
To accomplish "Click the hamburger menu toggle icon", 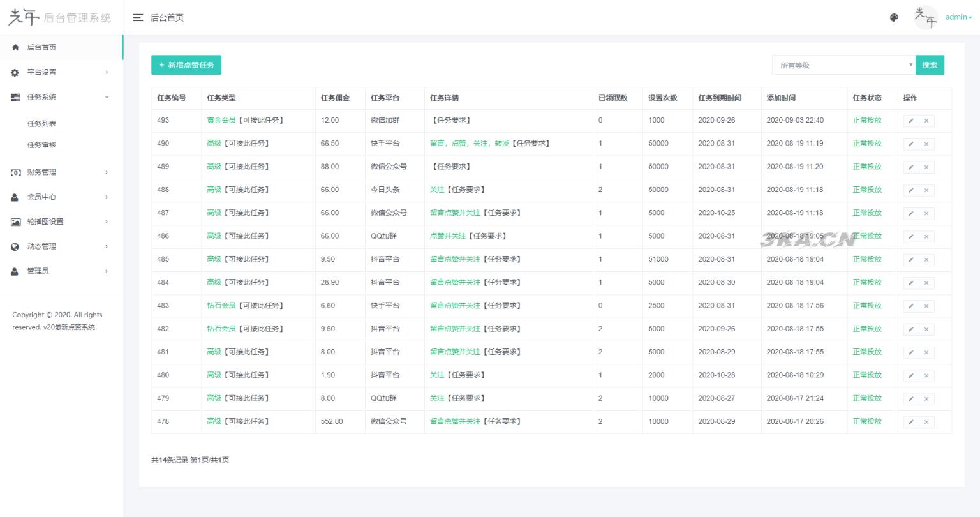I will (x=137, y=18).
